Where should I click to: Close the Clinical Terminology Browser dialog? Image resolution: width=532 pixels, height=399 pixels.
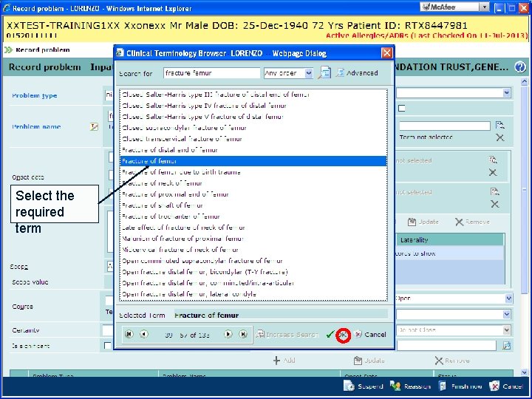(386, 53)
